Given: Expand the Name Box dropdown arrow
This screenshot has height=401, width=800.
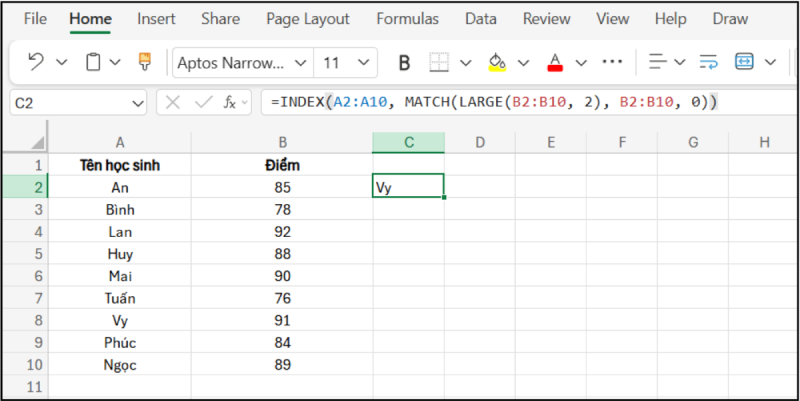Looking at the screenshot, I should tap(138, 102).
